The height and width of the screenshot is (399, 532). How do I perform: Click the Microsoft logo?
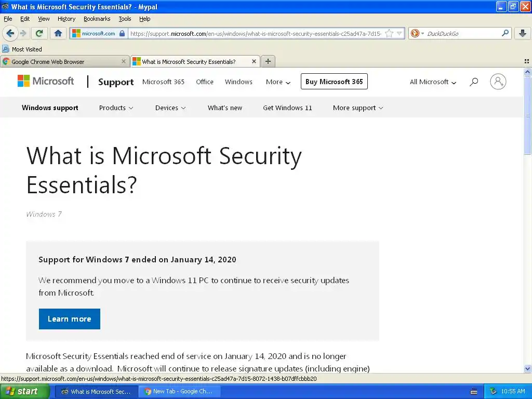(x=46, y=81)
